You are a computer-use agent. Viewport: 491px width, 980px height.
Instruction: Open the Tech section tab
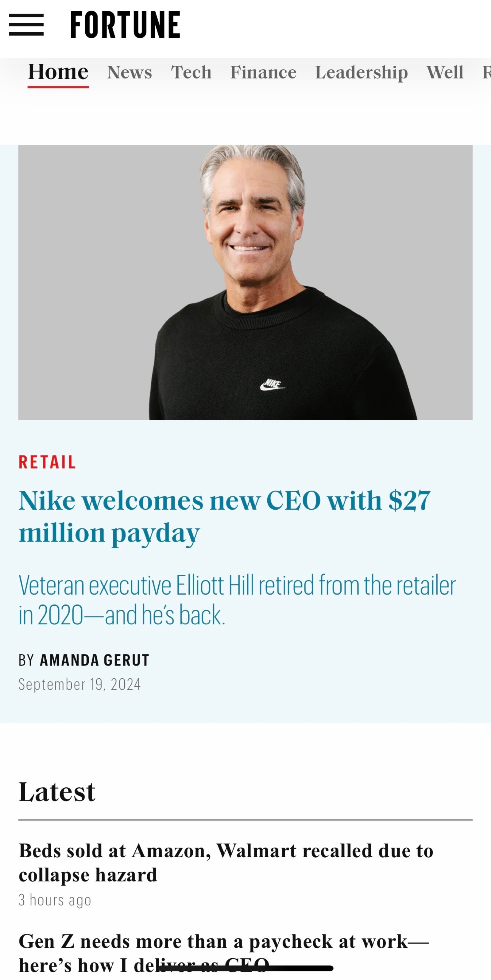pos(191,72)
